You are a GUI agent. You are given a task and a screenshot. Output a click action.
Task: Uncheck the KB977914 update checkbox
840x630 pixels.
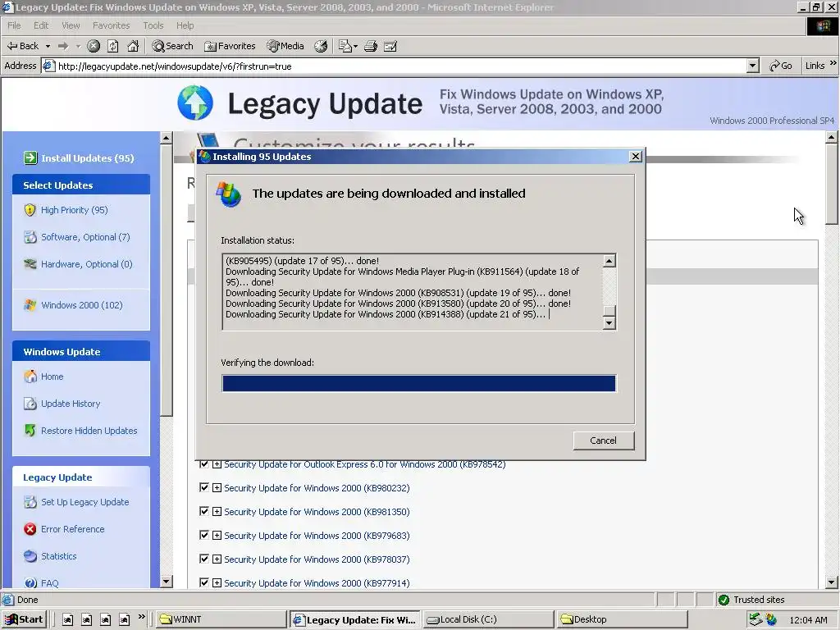tap(204, 582)
